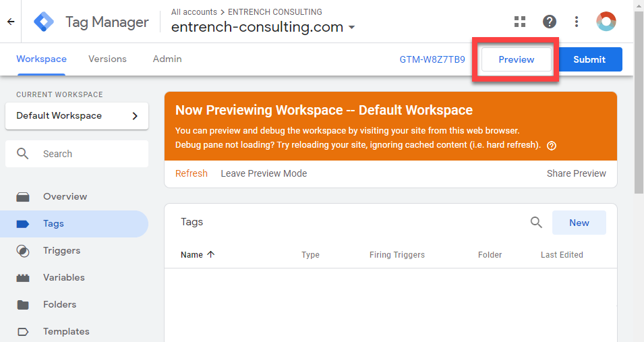Click the search magnifier icon in Tags panel
The width and height of the screenshot is (644, 342).
pos(536,223)
